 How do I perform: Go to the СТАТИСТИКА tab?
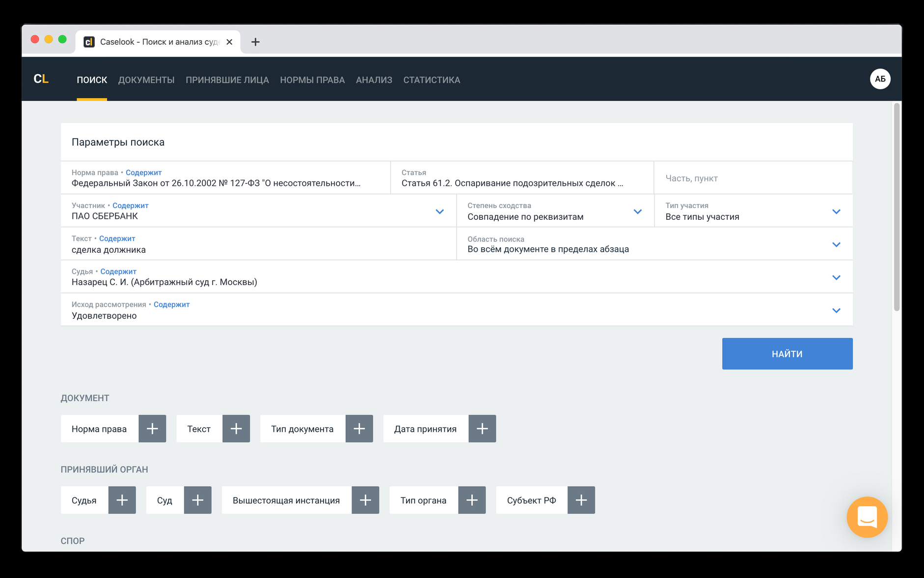tap(432, 79)
